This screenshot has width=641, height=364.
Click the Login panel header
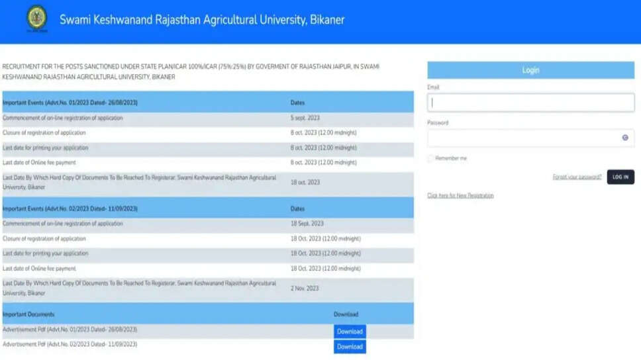tap(530, 70)
